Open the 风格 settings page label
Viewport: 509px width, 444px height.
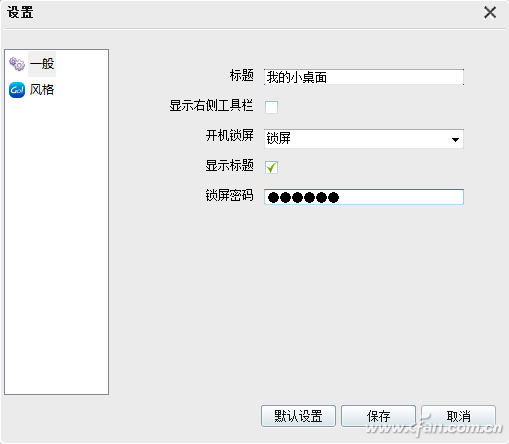(x=42, y=90)
